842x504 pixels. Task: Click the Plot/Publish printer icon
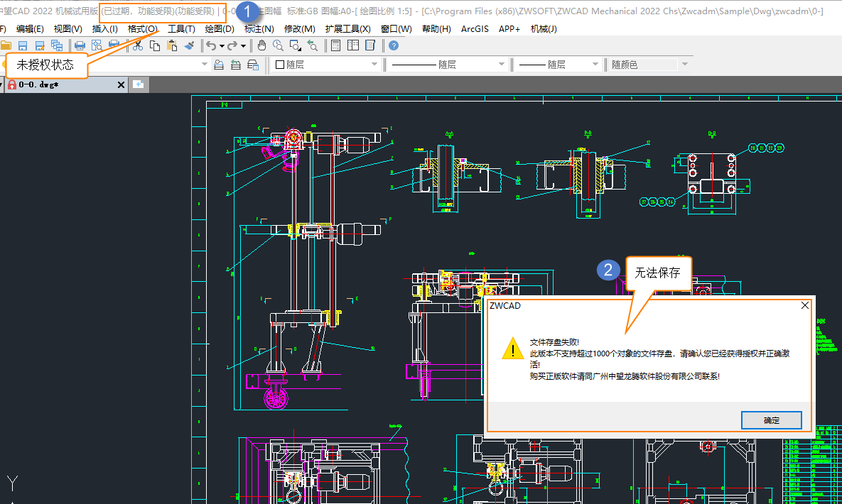tap(114, 45)
